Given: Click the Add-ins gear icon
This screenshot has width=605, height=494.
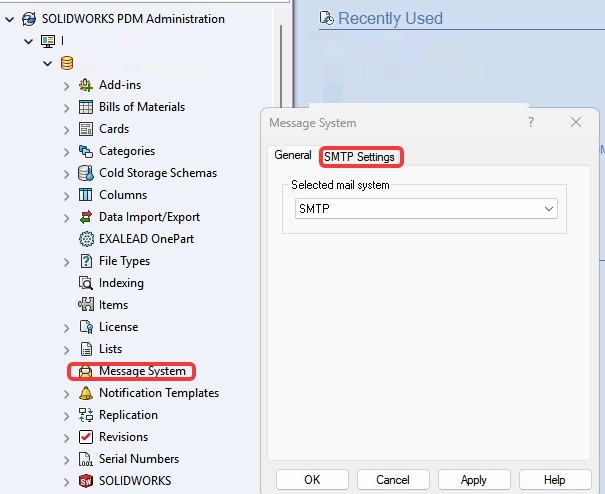Looking at the screenshot, I should coord(86,85).
